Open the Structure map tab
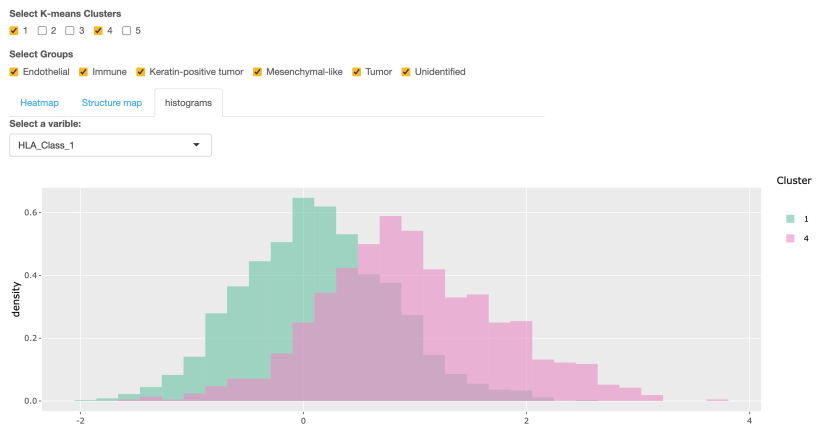Image resolution: width=830 pixels, height=428 pixels. [112, 102]
